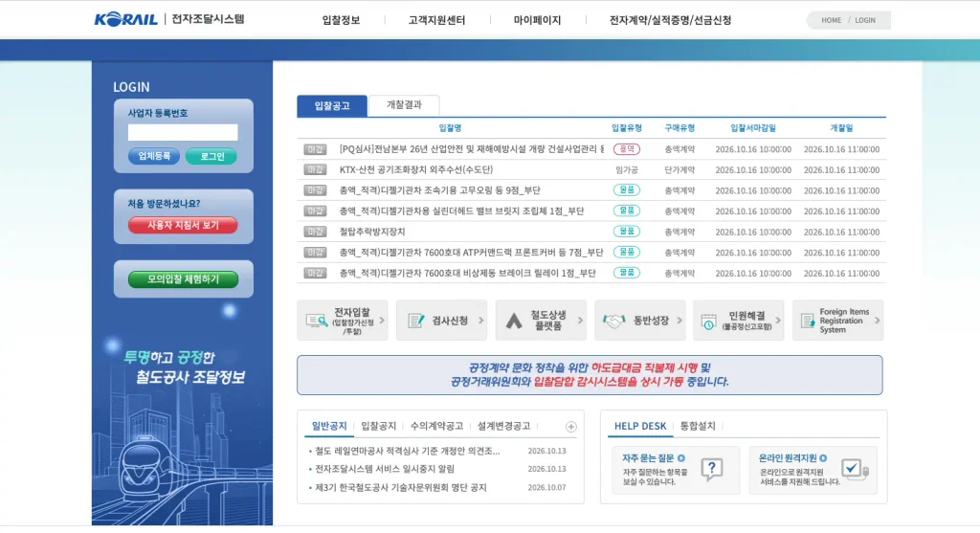
Task: Click 물품 badge on 비상제동 브레이크 row
Action: click(626, 273)
